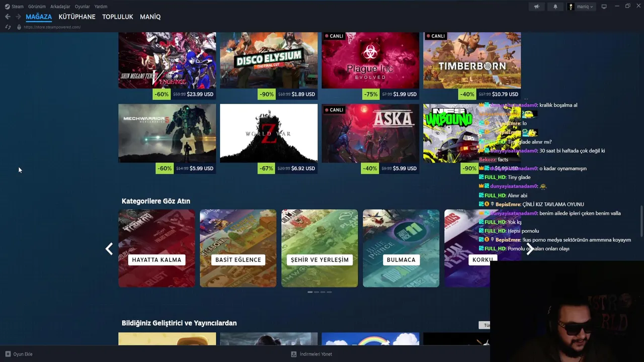Reload the store page

coord(8,27)
